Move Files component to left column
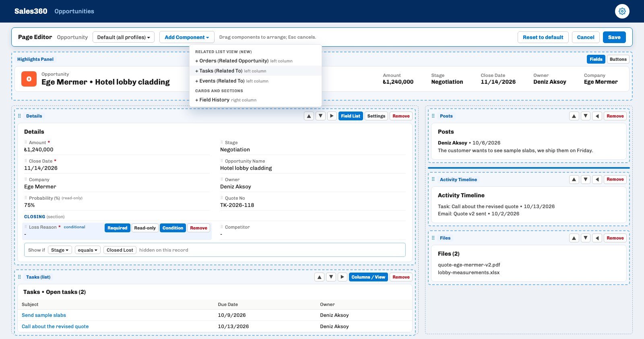This screenshot has width=644, height=339. [x=597, y=238]
